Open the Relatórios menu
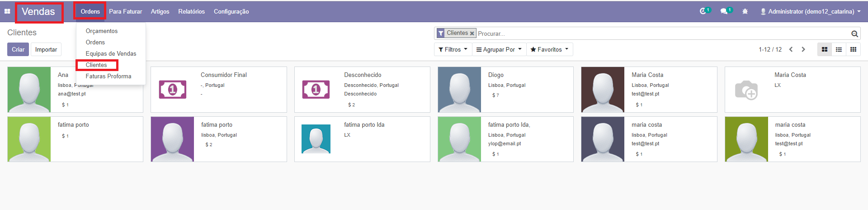868x210 pixels. click(191, 11)
